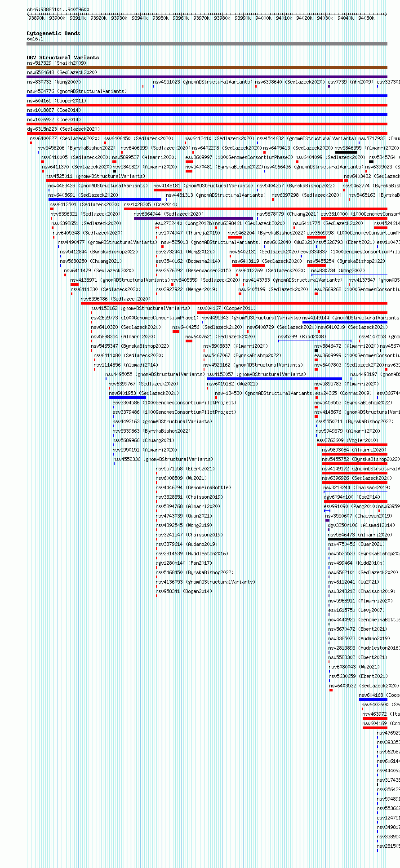Open variant esv991090 (Pang2010)
This screenshot has height=868, width=400.
351,507
